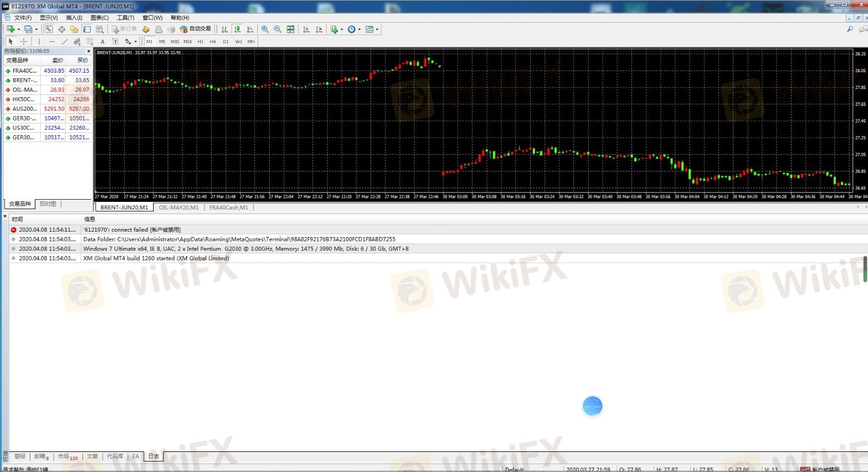
Task: Select the Trendline drawing tool
Action: coord(65,41)
